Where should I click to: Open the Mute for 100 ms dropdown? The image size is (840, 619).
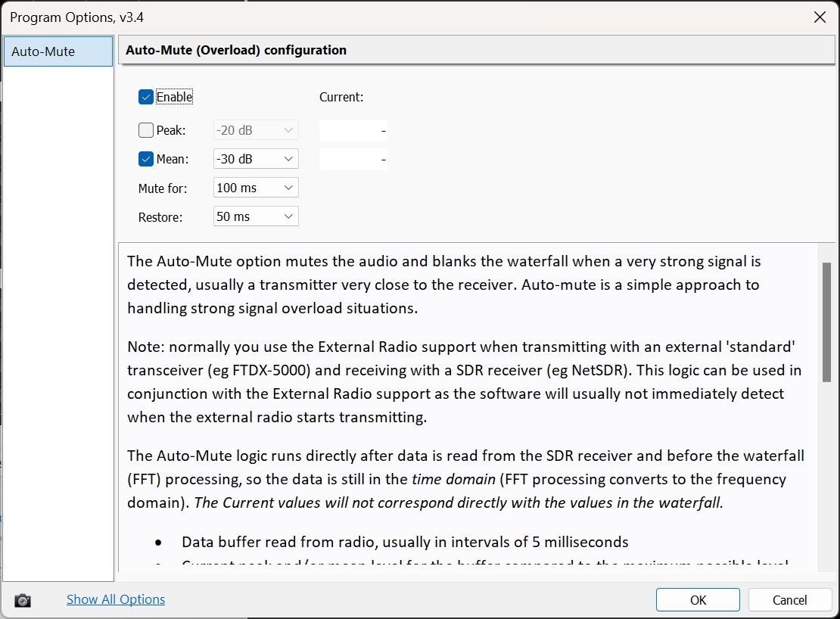(256, 188)
